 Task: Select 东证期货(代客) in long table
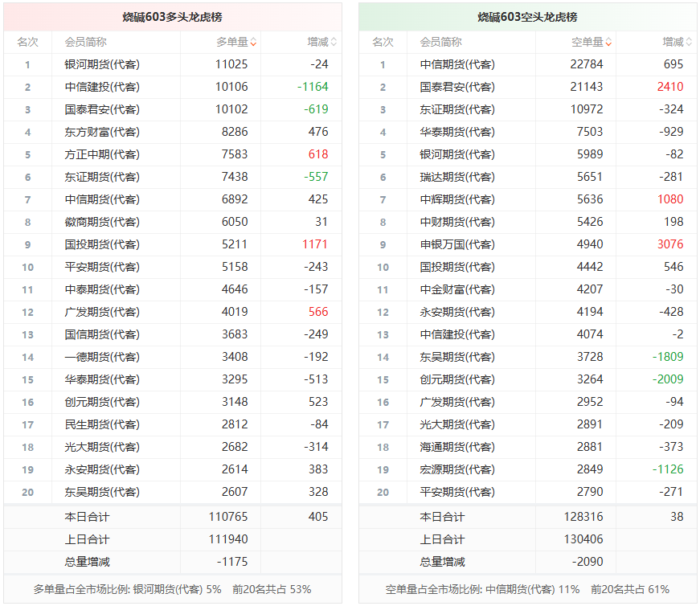(102, 178)
